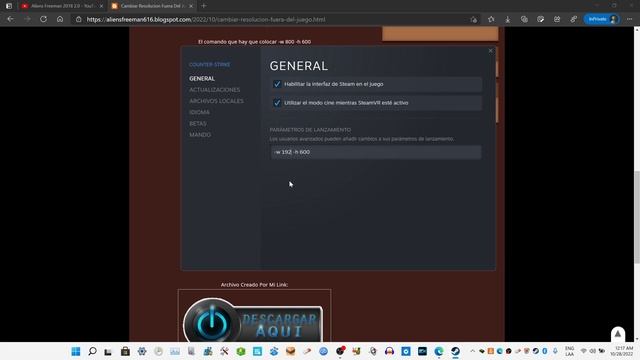Open the ENG LAA language indicator
Viewport: 640px width, 360px height.
coord(569,351)
